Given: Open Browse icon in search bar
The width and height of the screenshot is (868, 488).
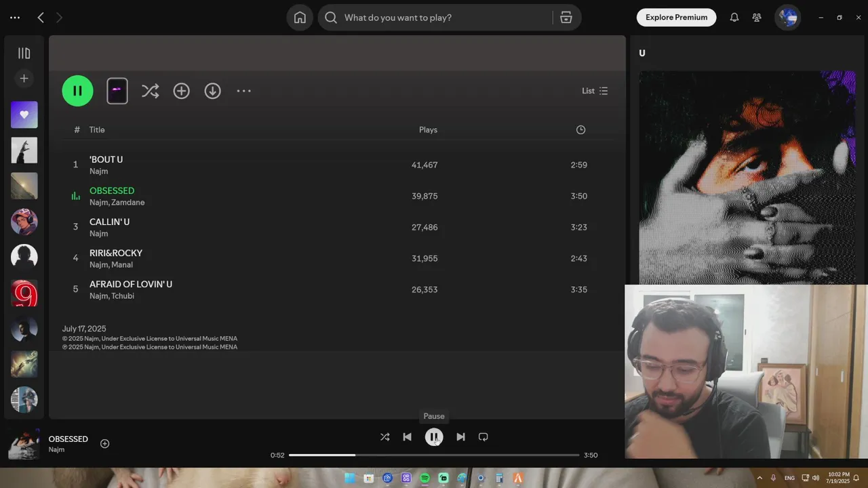Looking at the screenshot, I should pyautogui.click(x=566, y=18).
